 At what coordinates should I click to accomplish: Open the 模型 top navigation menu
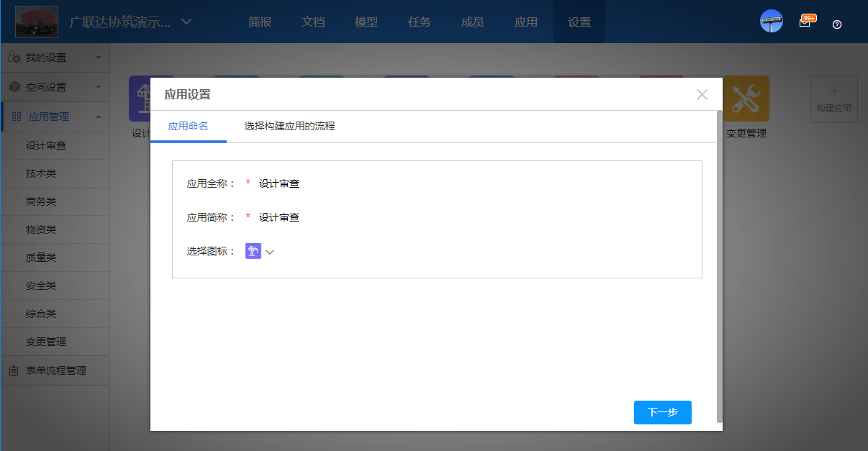366,22
